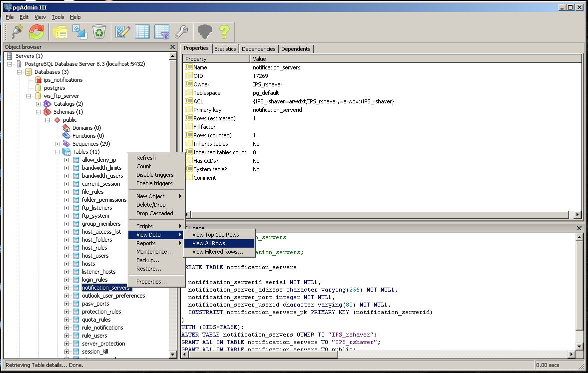
Task: Open the New Object submenu
Action: pyautogui.click(x=156, y=196)
